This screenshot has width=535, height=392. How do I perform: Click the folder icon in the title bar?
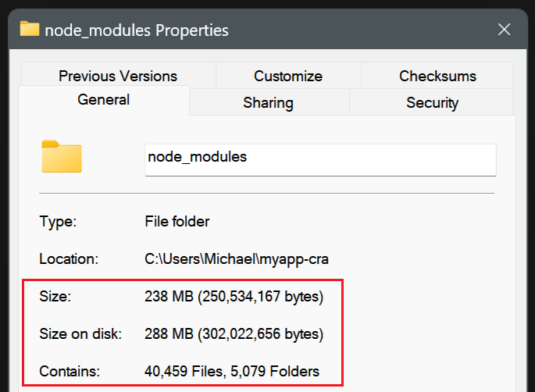pos(30,29)
